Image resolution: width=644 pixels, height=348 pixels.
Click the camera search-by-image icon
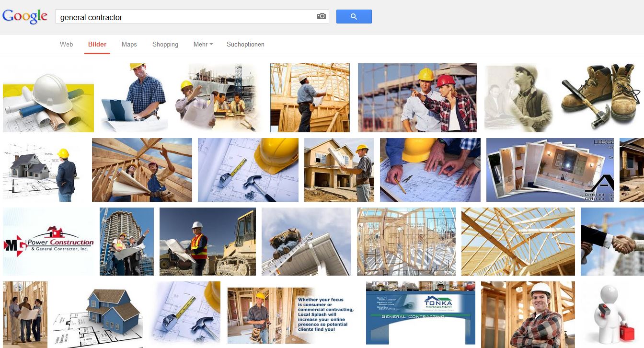321,16
